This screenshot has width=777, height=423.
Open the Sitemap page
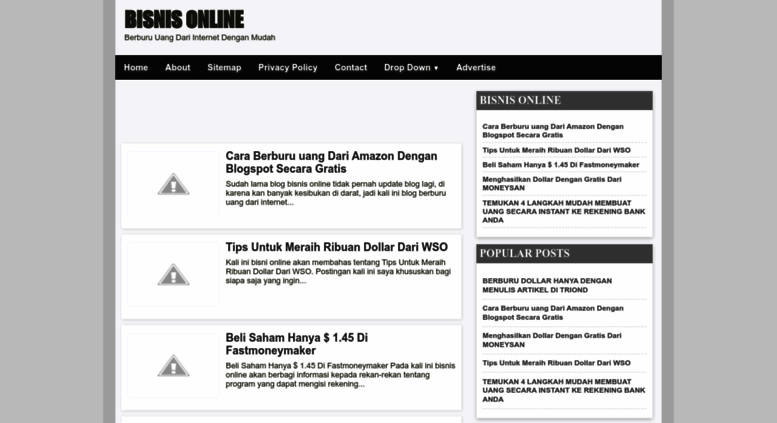[224, 68]
